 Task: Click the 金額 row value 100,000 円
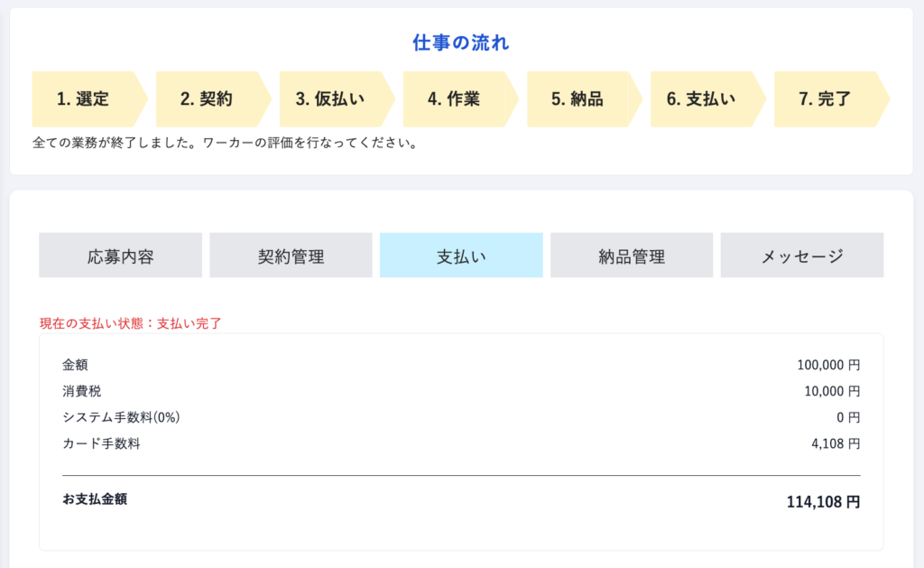point(828,365)
